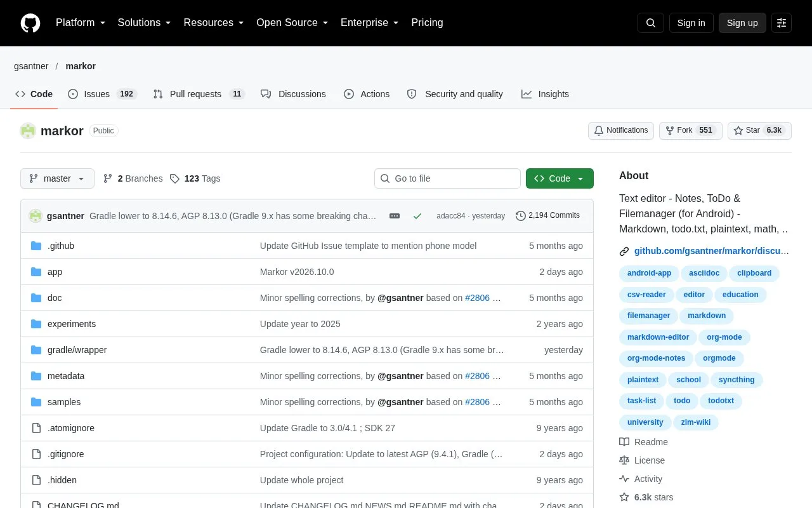812x508 pixels.
Task: Switch to the Discussions tab
Action: point(293,94)
